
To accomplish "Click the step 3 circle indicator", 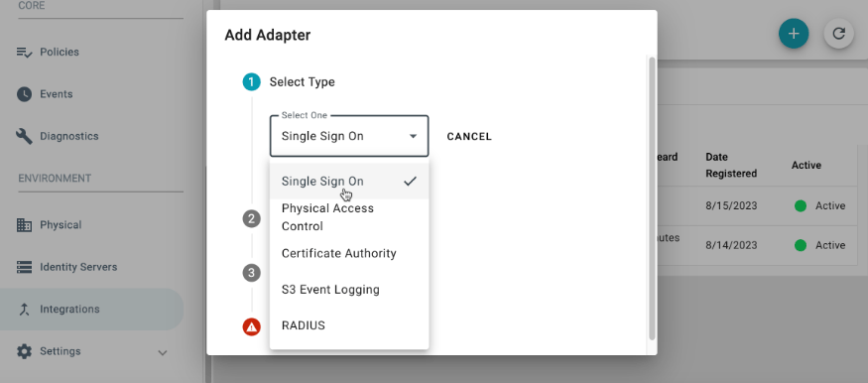I will point(251,273).
